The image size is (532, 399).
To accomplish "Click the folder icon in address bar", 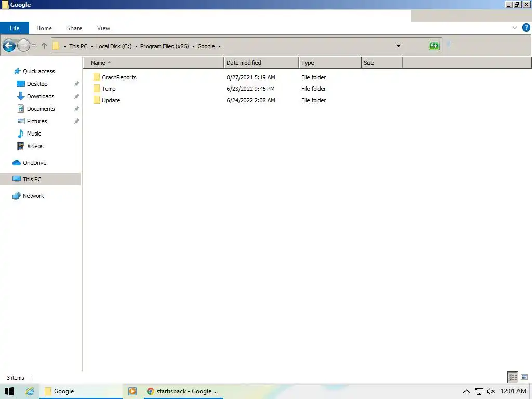I will pyautogui.click(x=56, y=46).
